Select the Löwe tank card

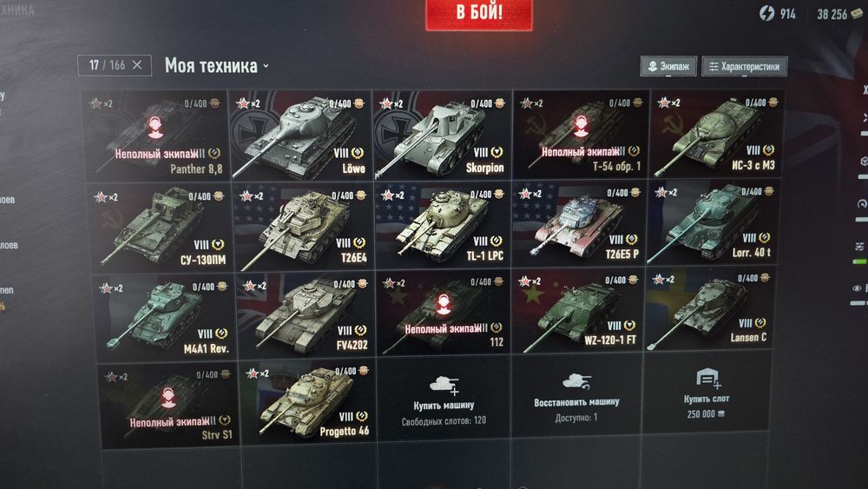[299, 135]
